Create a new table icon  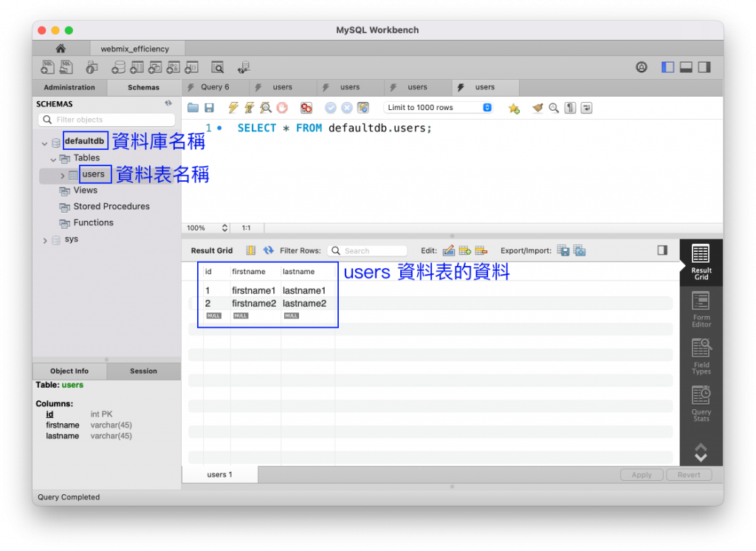coord(137,67)
